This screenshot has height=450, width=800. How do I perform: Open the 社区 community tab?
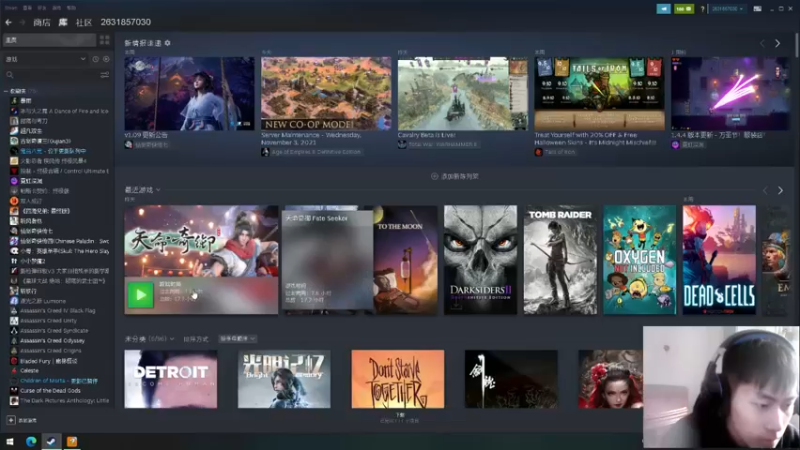(x=84, y=22)
